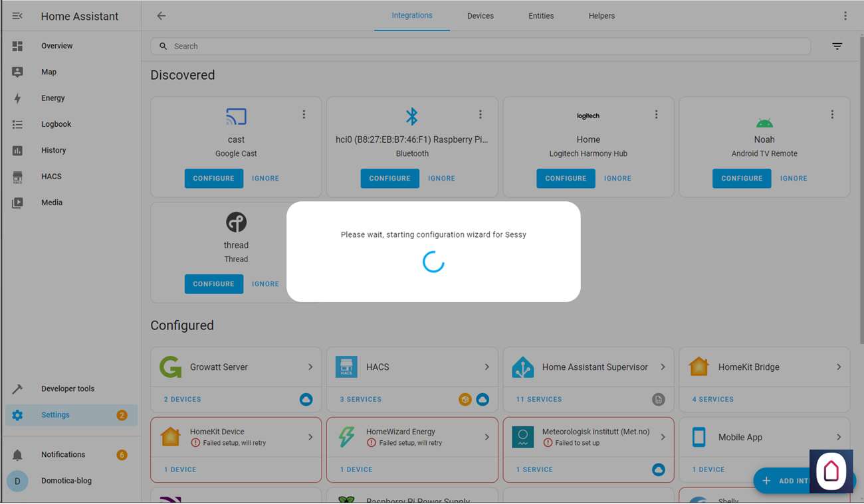Screen dimensions: 864x504
Task: View Growatt Server 2 devices
Action: [x=183, y=400]
